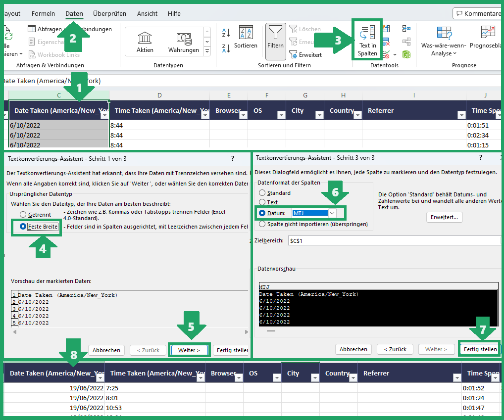
Task: Click the cell showing 0:02:34
Action: click(x=483, y=135)
